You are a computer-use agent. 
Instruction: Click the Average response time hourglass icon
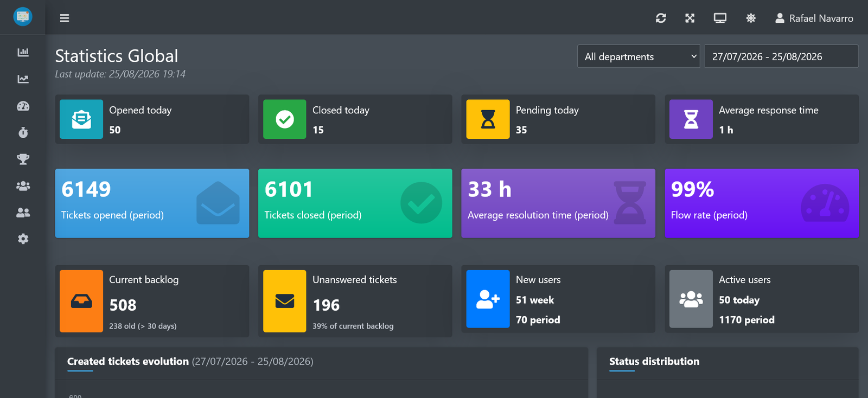pyautogui.click(x=691, y=119)
